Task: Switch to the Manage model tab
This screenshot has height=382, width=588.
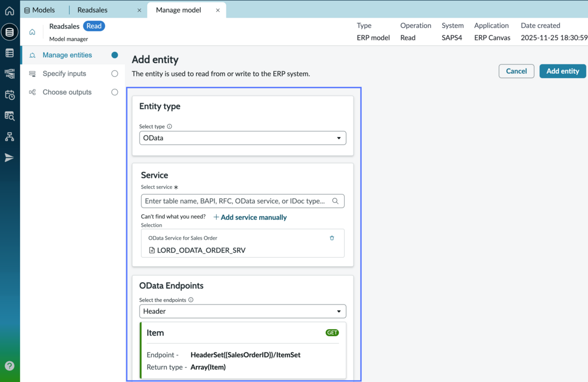Action: [x=178, y=10]
